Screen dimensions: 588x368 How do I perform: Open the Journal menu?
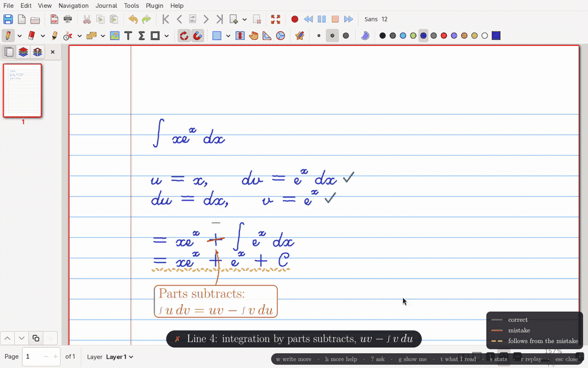pyautogui.click(x=106, y=6)
